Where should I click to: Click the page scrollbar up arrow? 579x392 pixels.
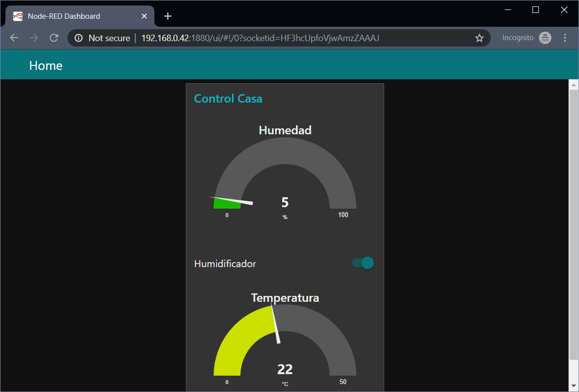[x=574, y=85]
